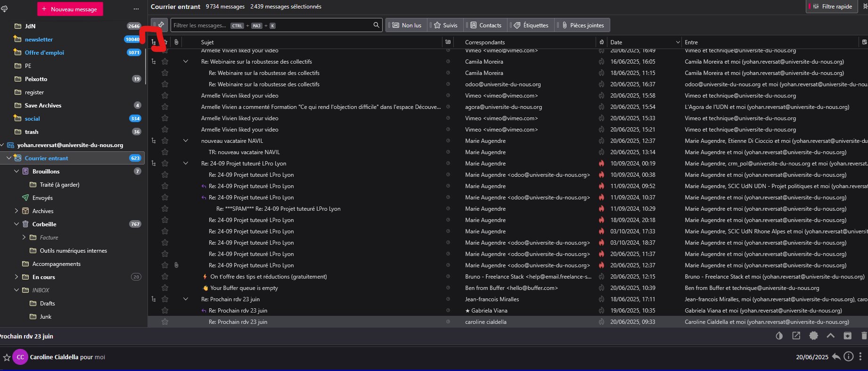The image size is (868, 371).
Task: Click the Nouveau message button
Action: (70, 9)
